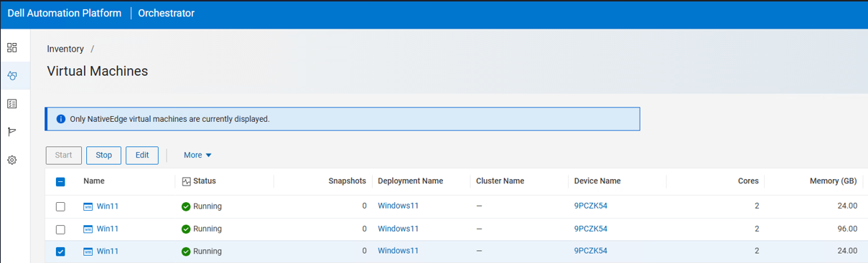
Task: Sort by Deployment Name column header
Action: (x=411, y=181)
